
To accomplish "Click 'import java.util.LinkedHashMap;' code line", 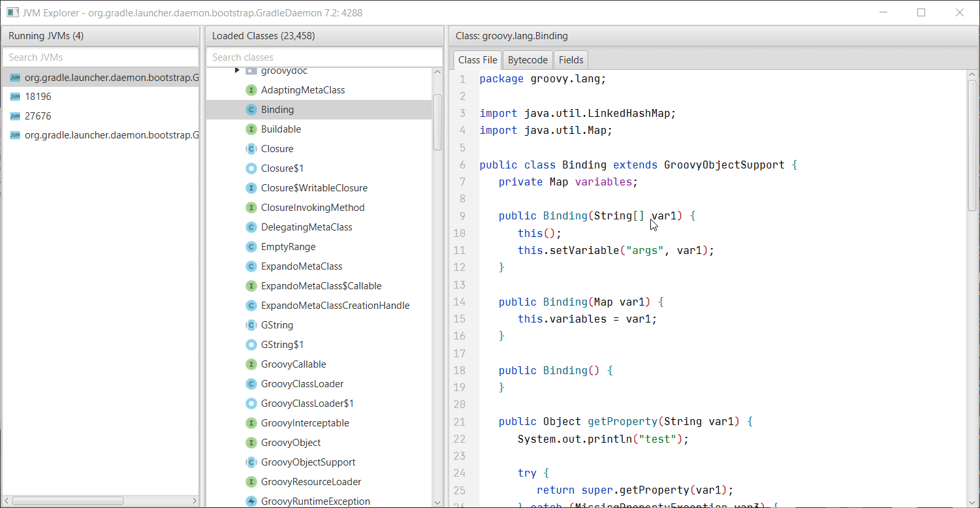I will click(x=578, y=114).
